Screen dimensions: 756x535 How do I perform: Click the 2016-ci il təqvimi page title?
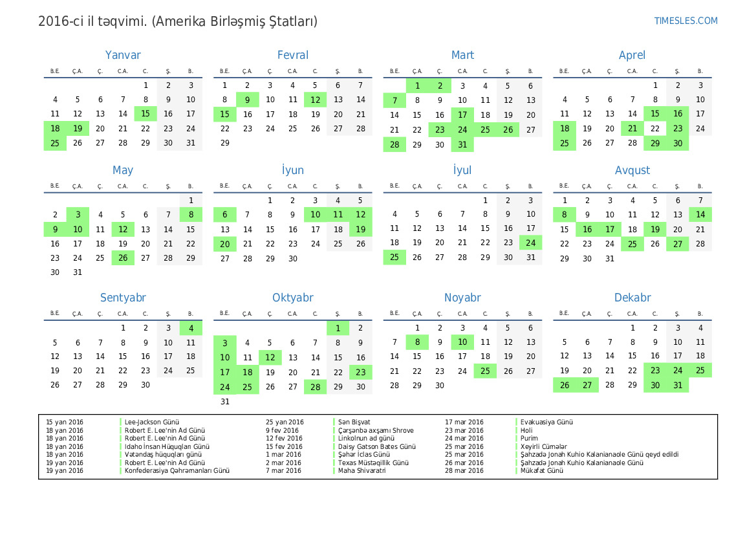point(178,21)
